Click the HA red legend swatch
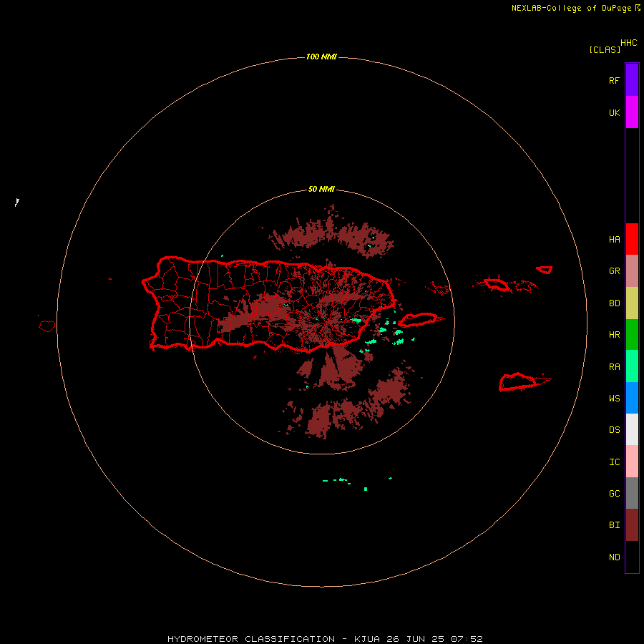 point(632,239)
